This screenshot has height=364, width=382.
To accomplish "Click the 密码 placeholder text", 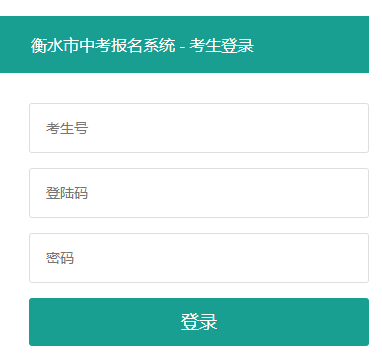I will [60, 258].
